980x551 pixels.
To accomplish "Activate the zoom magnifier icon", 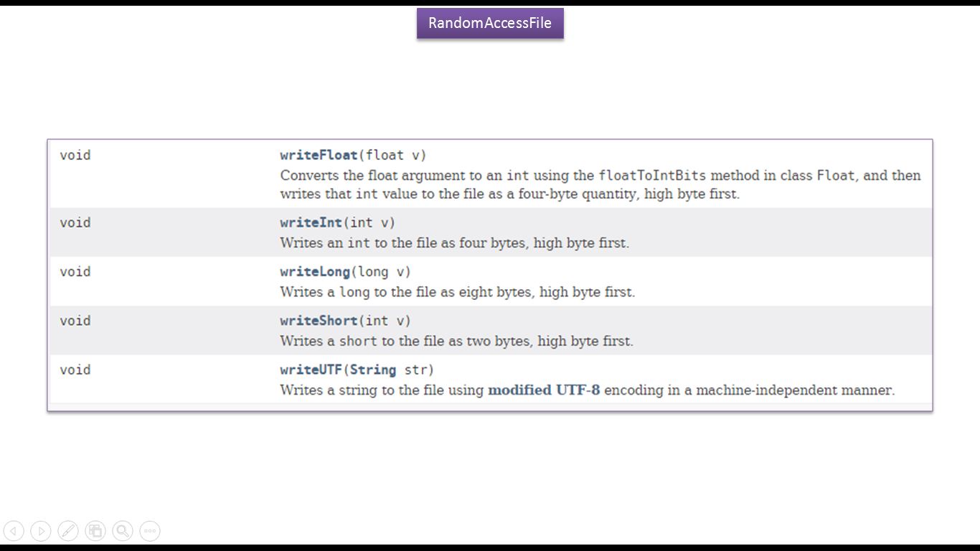I will [123, 531].
